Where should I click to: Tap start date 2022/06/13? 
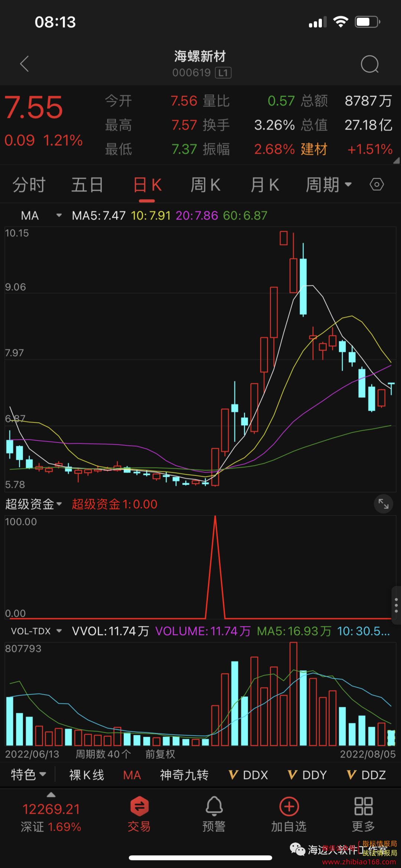point(32,754)
